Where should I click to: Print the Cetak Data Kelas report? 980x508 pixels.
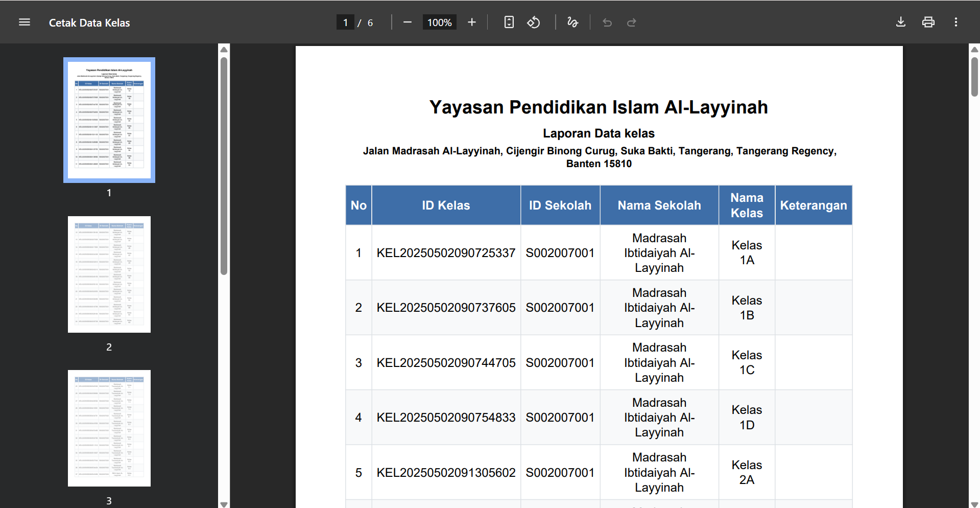click(928, 22)
